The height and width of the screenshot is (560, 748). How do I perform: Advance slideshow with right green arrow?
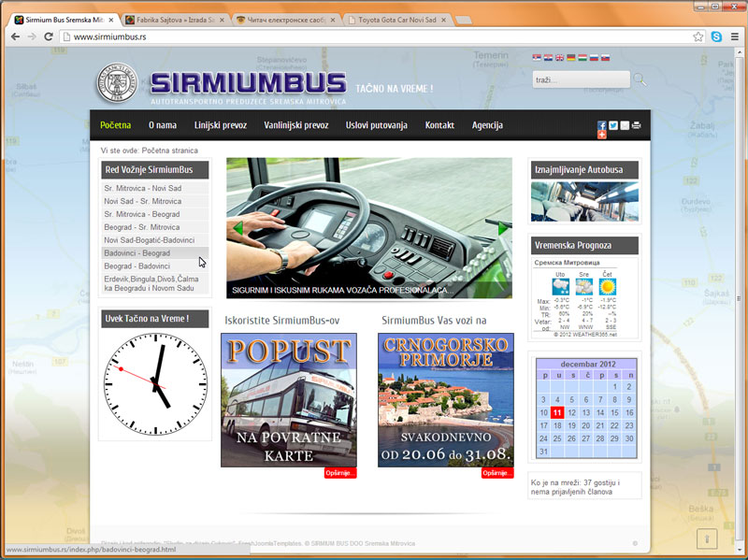[x=503, y=228]
